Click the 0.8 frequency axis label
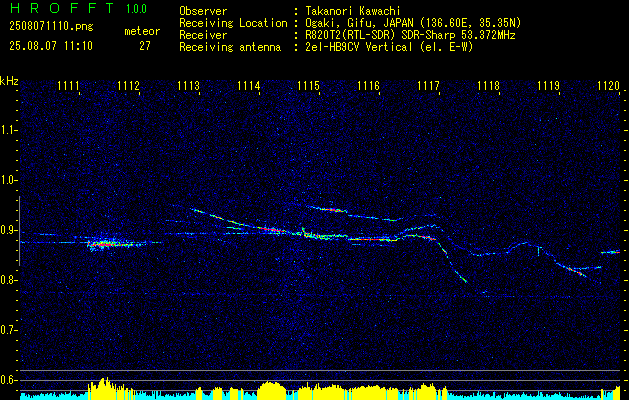The width and height of the screenshot is (629, 400). click(7, 280)
